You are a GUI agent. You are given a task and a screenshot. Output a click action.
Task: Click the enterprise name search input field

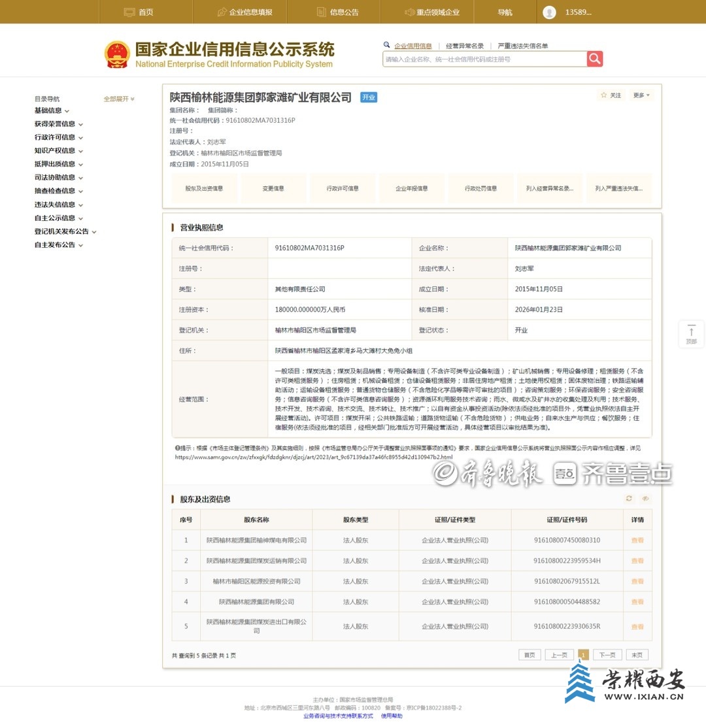484,59
